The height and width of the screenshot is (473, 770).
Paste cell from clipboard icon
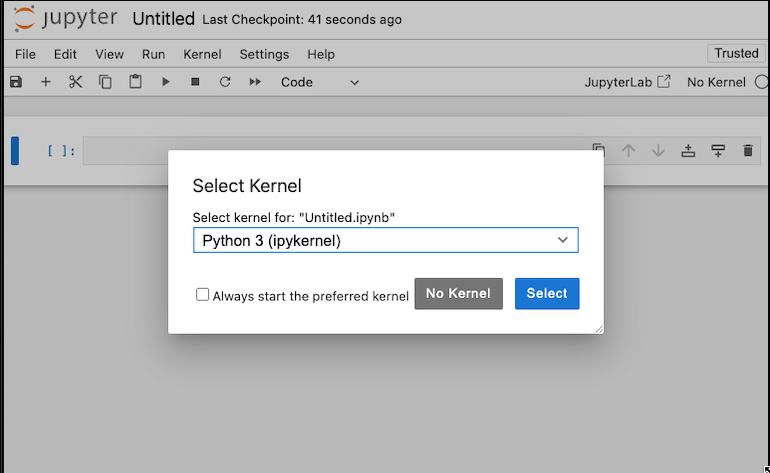pos(135,82)
